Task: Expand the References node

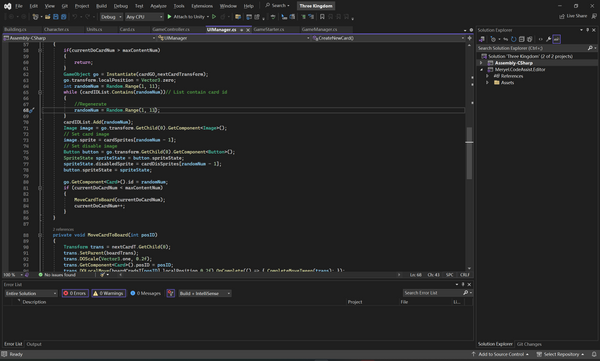Action: pyautogui.click(x=488, y=76)
